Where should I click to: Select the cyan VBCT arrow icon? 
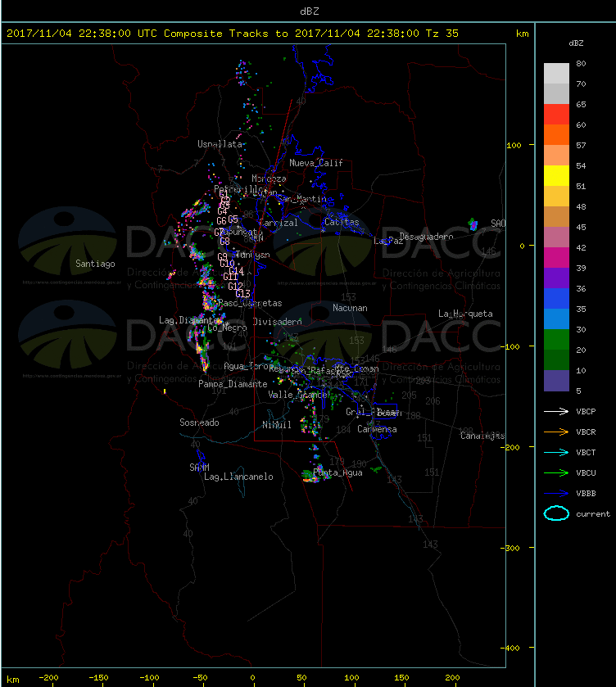(555, 452)
